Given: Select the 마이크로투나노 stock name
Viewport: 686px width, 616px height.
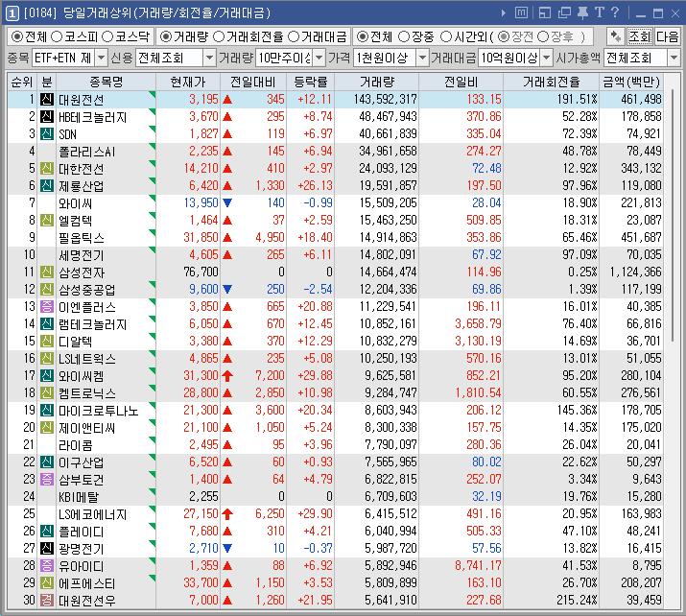Looking at the screenshot, I should [99, 411].
